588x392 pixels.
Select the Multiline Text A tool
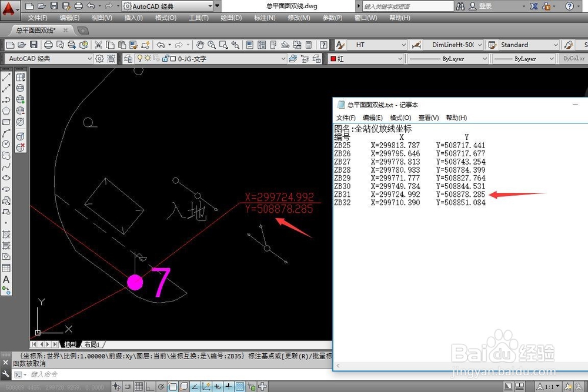[6, 279]
